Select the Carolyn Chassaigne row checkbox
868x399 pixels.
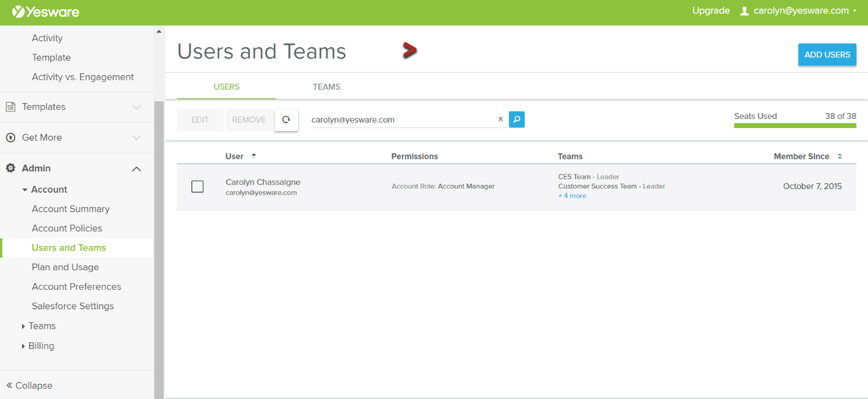197,187
